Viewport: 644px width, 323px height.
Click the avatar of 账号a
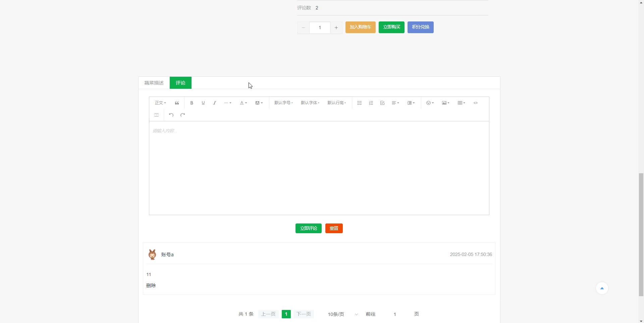pyautogui.click(x=152, y=255)
